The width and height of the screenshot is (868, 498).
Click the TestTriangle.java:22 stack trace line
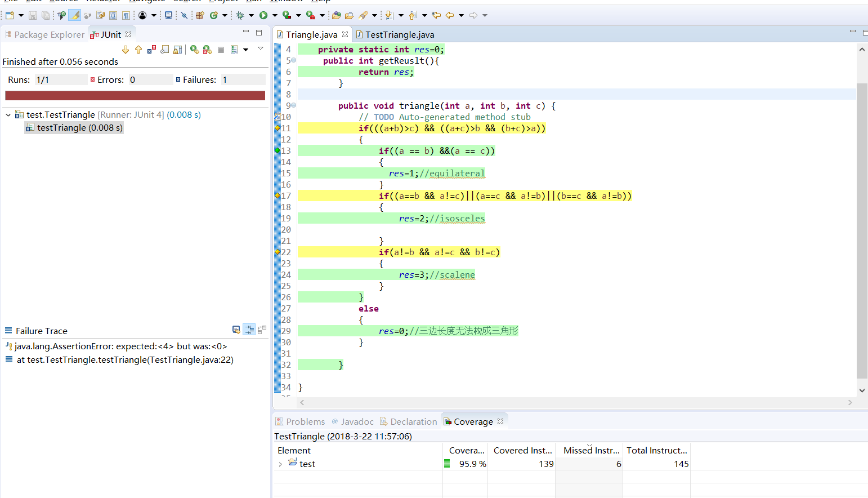(x=119, y=360)
